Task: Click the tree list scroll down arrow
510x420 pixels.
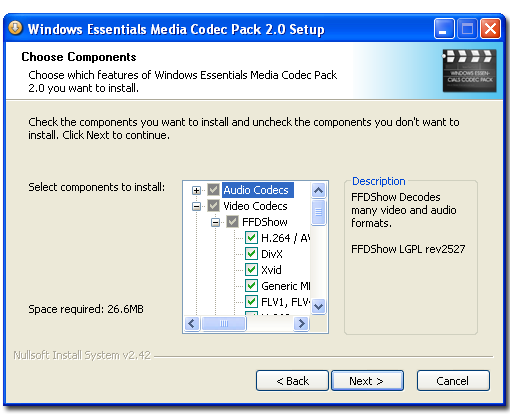Action: (318, 306)
